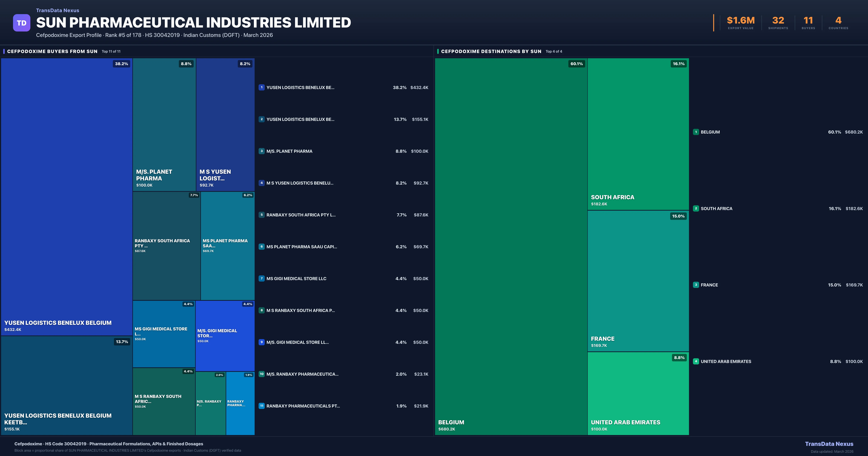Viewport: 868px width, 456px height.
Task: Click rank badge 1 beside Yusen Logistics
Action: pos(261,87)
